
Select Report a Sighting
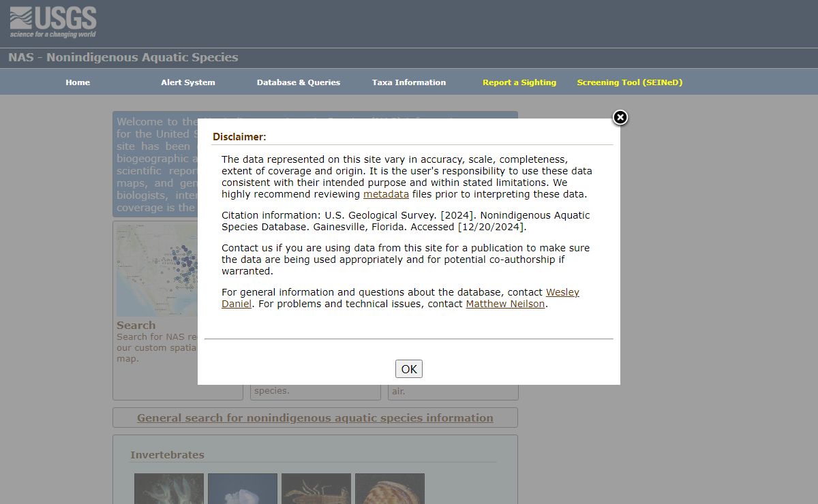point(519,82)
